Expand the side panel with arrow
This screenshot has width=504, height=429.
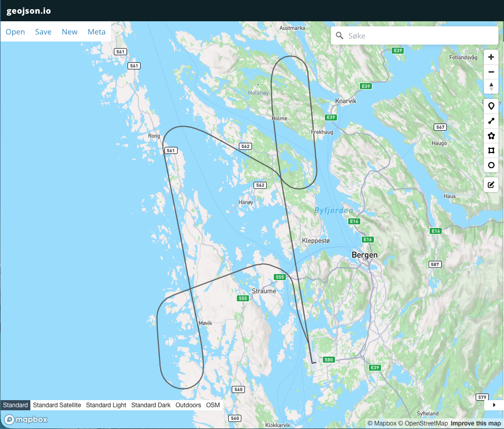tap(494, 405)
